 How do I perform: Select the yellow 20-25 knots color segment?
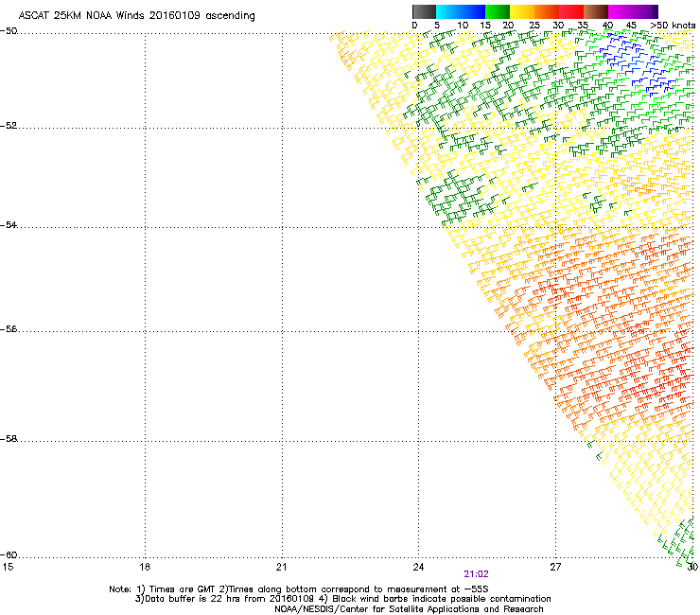click(x=522, y=11)
